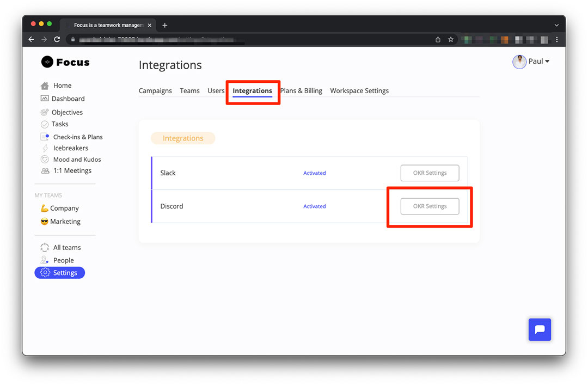Image resolution: width=588 pixels, height=385 pixels.
Task: Open 1:1 Meetings
Action: click(x=72, y=171)
